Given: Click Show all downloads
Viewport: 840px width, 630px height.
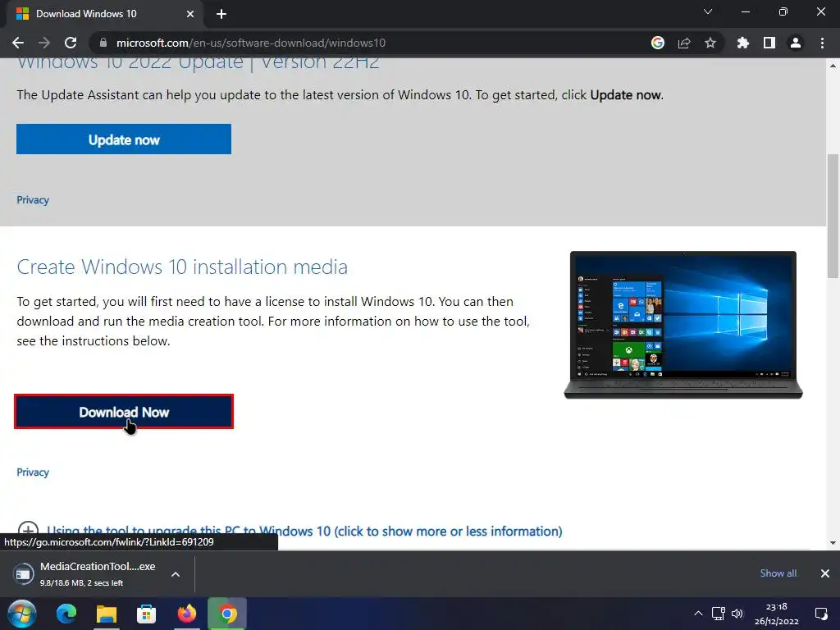Looking at the screenshot, I should (x=778, y=573).
